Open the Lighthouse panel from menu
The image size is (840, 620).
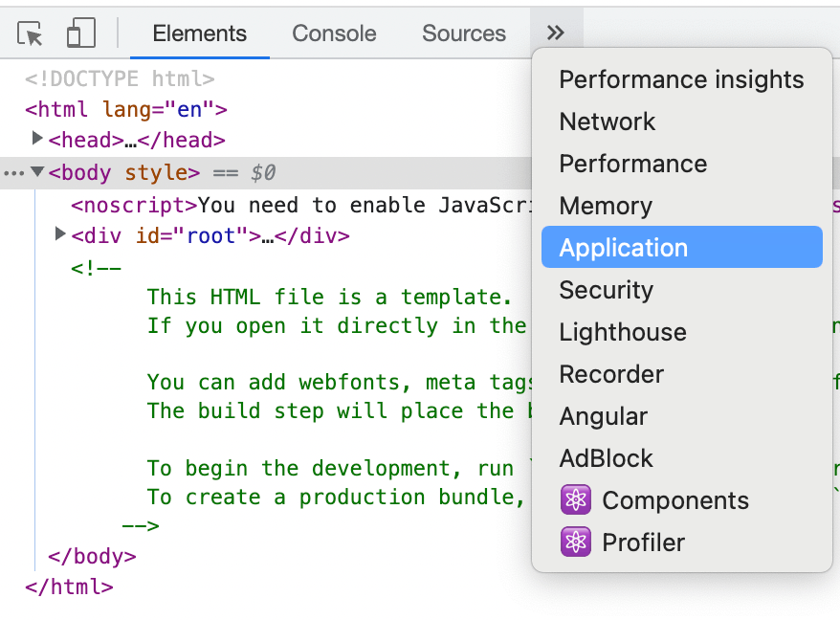coord(623,332)
